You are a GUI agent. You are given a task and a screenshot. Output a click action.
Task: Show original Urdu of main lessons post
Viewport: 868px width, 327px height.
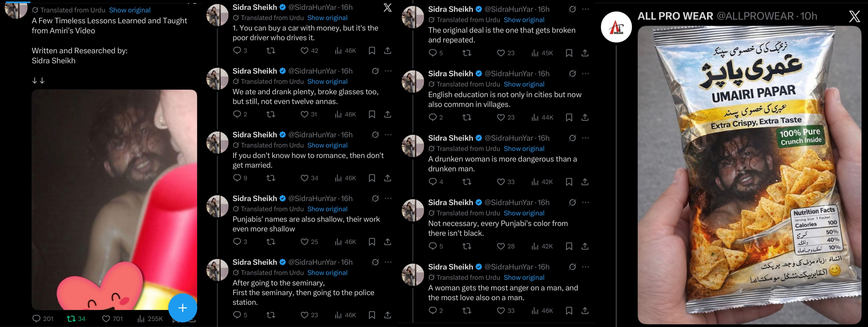click(x=130, y=10)
